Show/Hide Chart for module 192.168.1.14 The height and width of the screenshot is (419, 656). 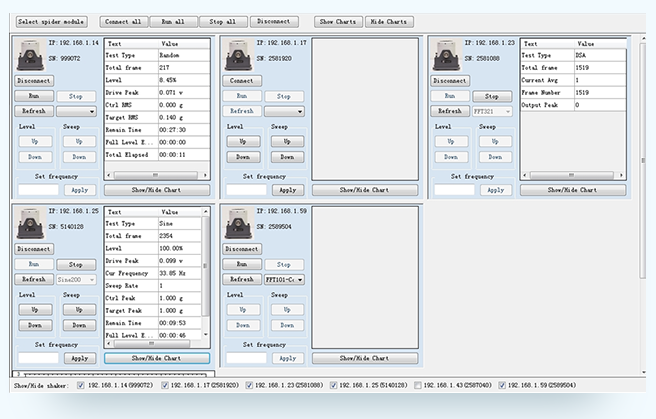[157, 190]
